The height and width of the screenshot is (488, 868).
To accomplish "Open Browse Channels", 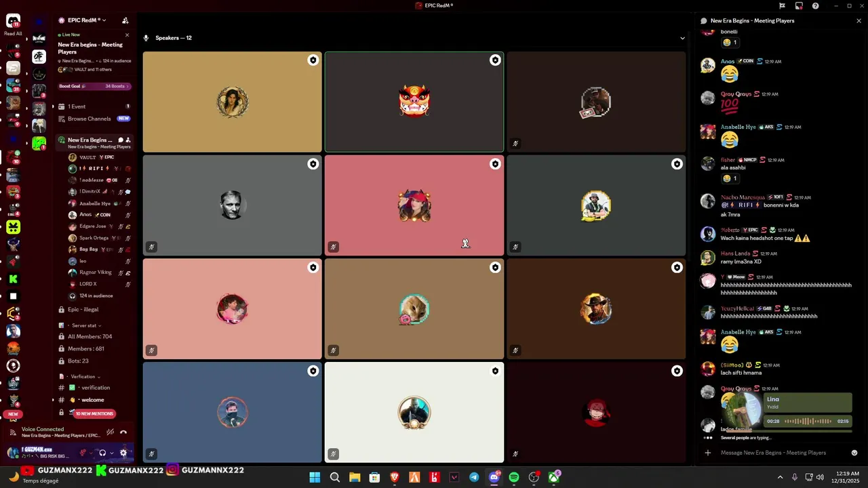I will [94, 119].
